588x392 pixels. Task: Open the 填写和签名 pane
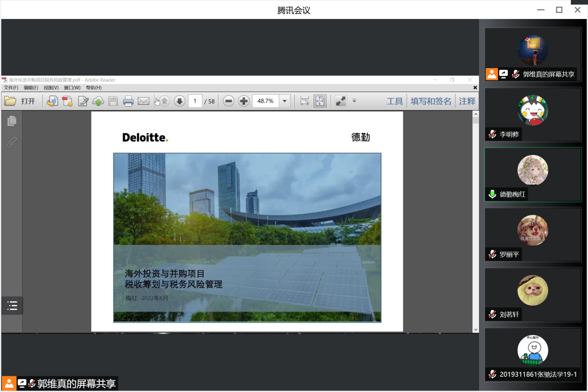click(431, 101)
